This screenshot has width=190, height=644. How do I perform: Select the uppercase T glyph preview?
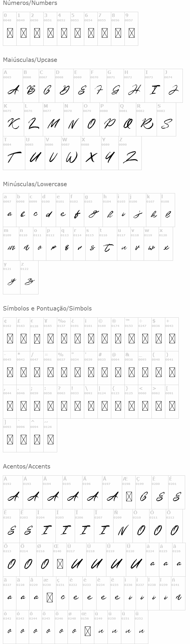tap(14, 158)
